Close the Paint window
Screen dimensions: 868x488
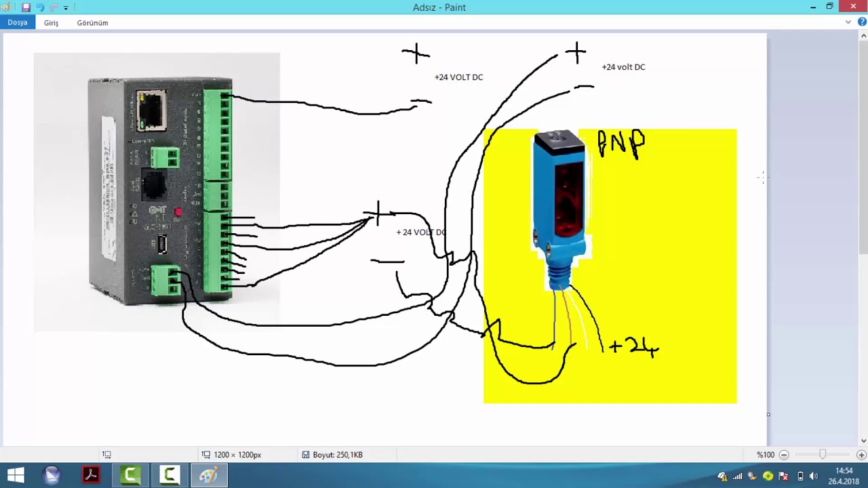pos(852,7)
